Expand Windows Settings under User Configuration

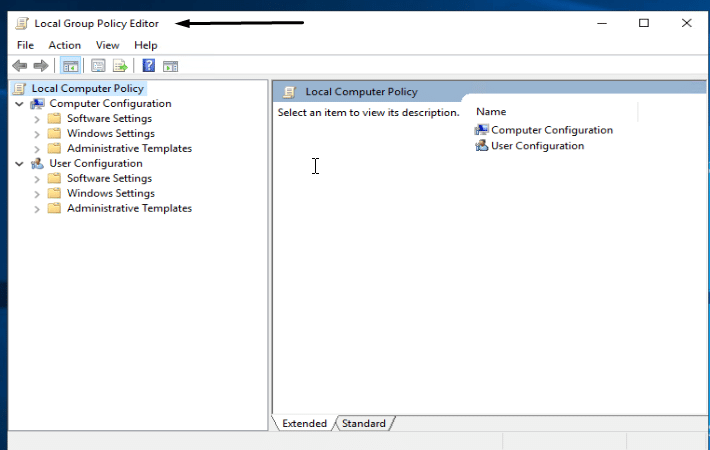click(37, 194)
